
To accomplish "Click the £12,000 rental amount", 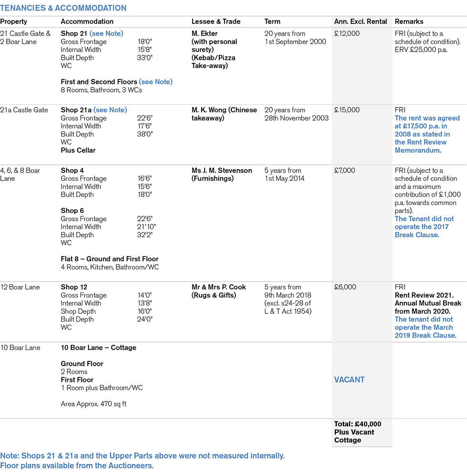I will point(347,33).
